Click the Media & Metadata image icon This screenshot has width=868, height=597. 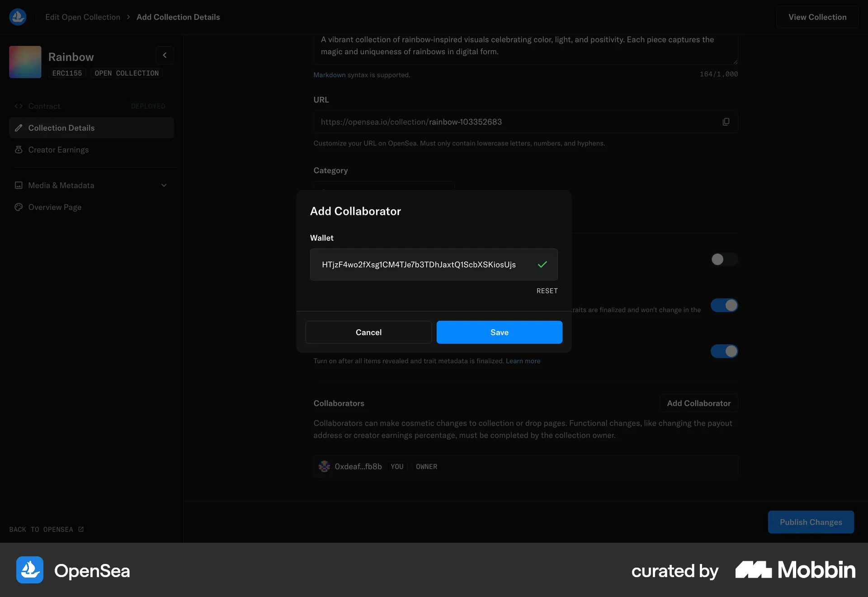pyautogui.click(x=19, y=185)
